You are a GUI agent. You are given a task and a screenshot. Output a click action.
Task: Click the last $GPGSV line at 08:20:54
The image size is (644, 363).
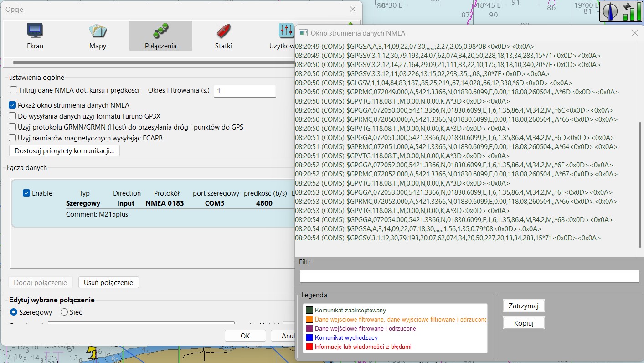pyautogui.click(x=448, y=238)
